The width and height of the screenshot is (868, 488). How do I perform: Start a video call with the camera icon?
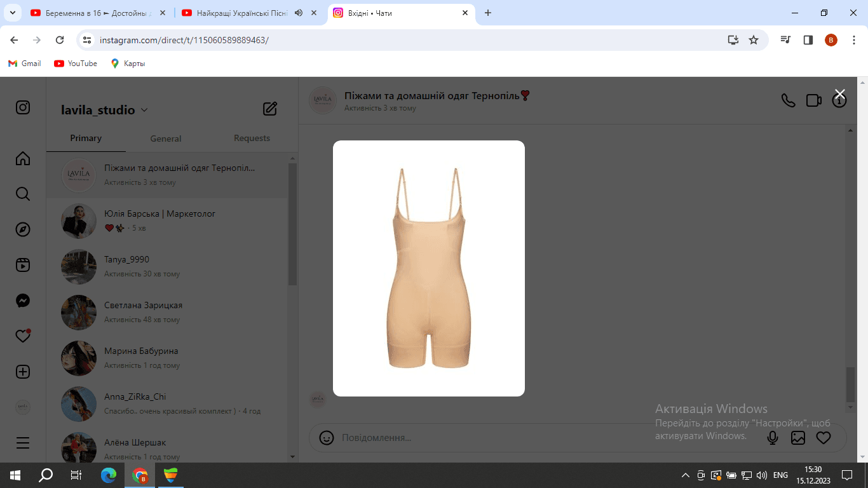[814, 100]
